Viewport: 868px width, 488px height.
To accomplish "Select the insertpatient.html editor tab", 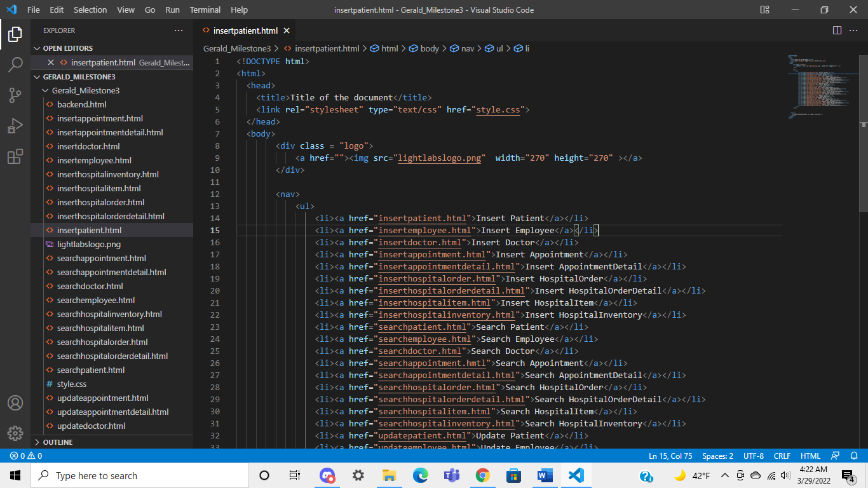I will (x=245, y=30).
